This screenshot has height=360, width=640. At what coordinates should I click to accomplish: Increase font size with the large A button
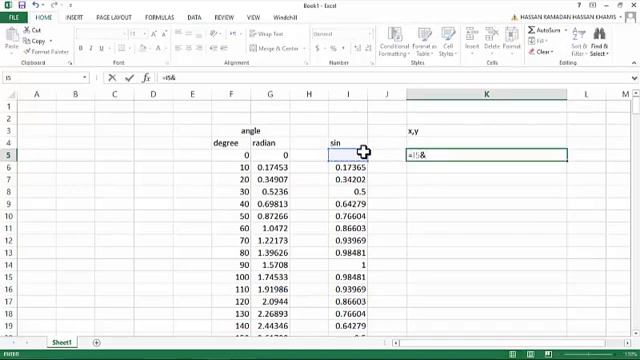(x=154, y=34)
